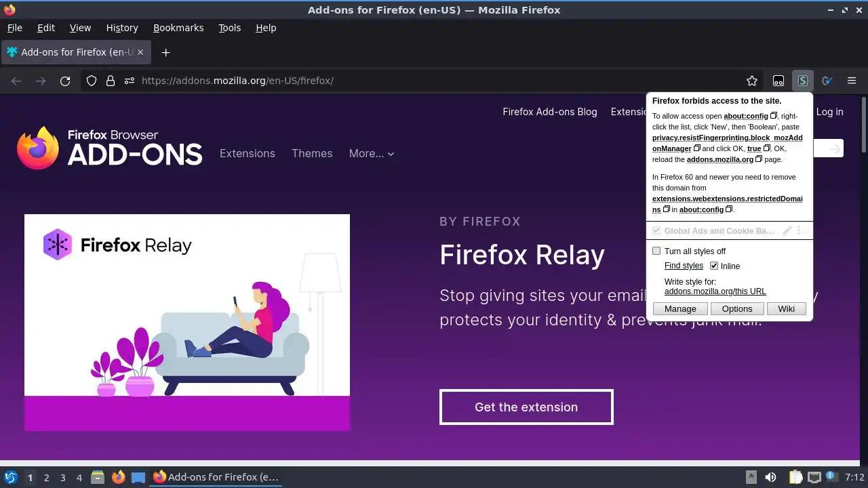Copy the mozAddonManager preference name icon
The image size is (868, 488).
tap(697, 148)
